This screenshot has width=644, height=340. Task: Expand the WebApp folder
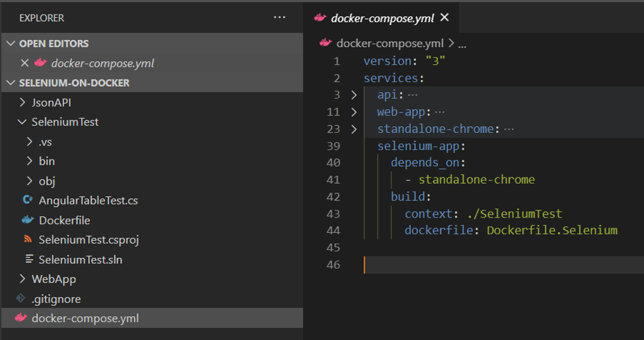23,279
